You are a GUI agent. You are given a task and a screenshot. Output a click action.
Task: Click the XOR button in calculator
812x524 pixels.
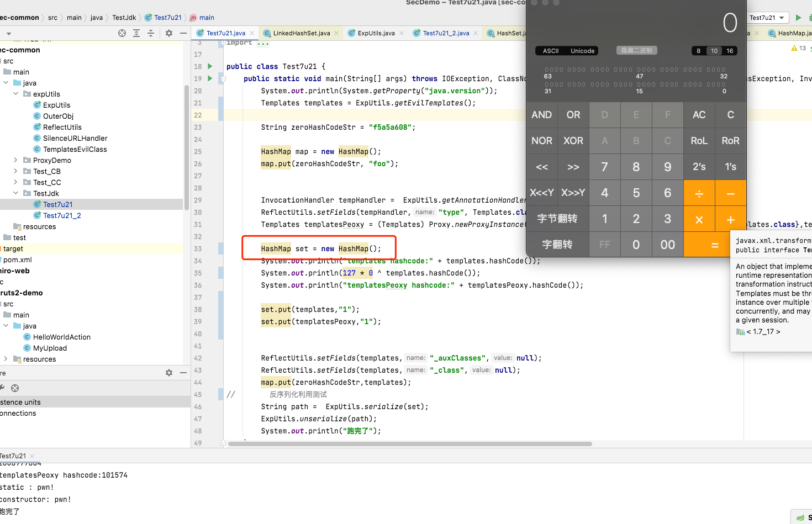click(573, 141)
